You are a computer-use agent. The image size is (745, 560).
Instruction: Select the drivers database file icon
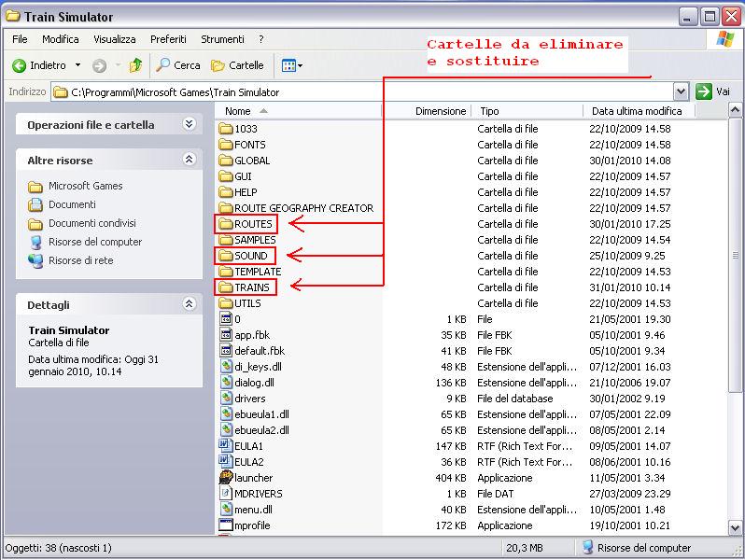coord(226,399)
